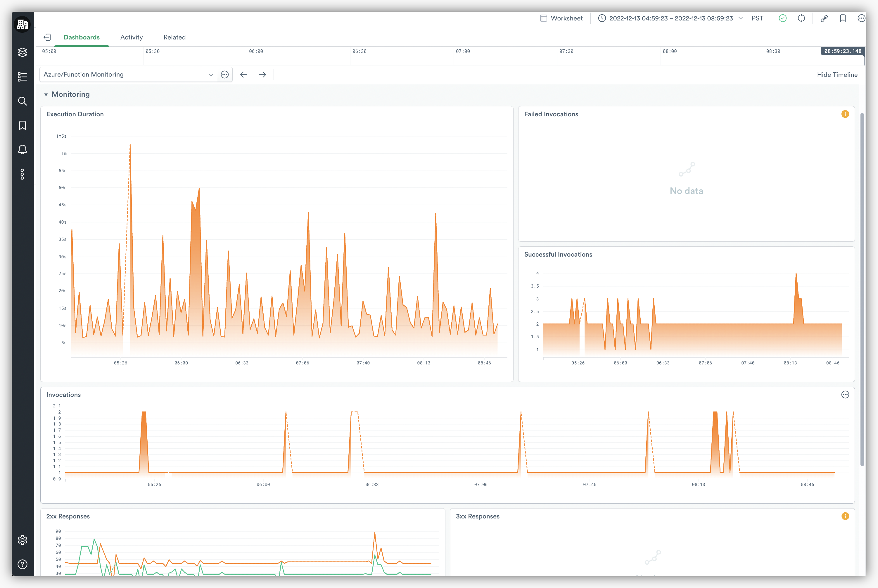Click Hide Timeline link
The width and height of the screenshot is (878, 588).
pos(837,75)
